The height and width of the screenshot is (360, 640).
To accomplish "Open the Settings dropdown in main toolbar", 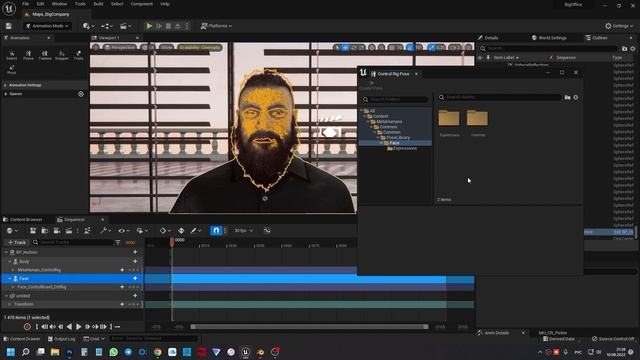I will pos(619,26).
